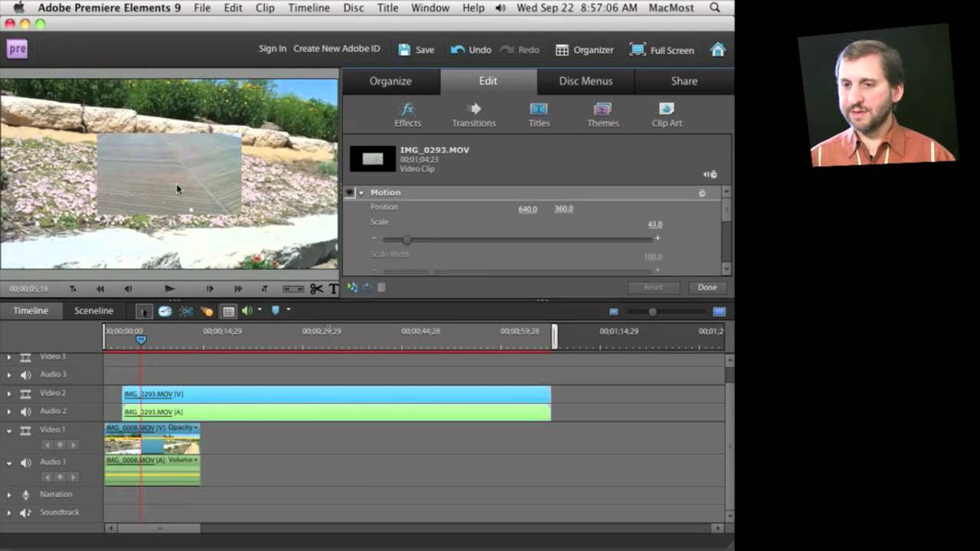
Task: Click the plus at Scale slider end
Action: point(657,238)
